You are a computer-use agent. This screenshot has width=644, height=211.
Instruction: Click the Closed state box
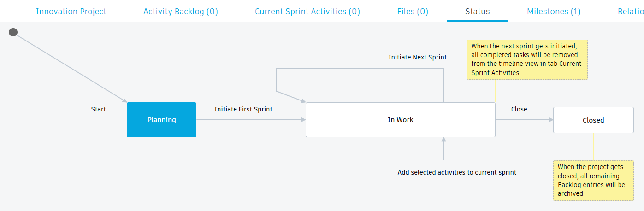(593, 120)
